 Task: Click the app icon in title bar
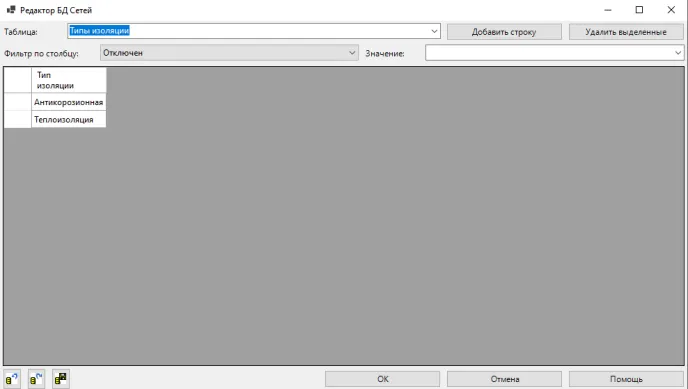point(11,10)
